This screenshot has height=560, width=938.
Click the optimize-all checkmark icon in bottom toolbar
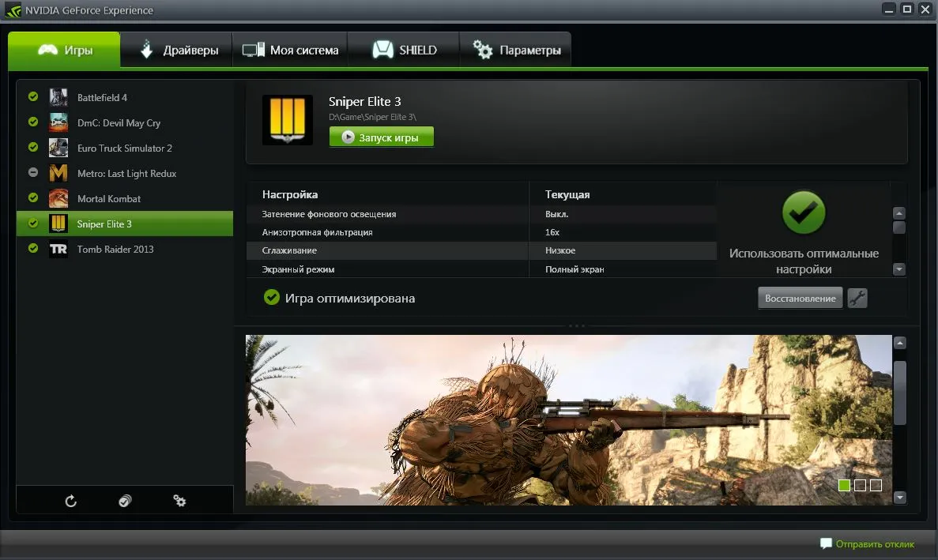click(125, 501)
